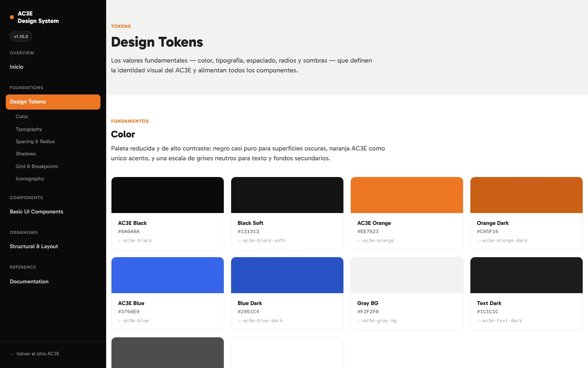Click the AC3E Black color swatch
Viewport: 588px width, 368px height.
click(x=167, y=195)
